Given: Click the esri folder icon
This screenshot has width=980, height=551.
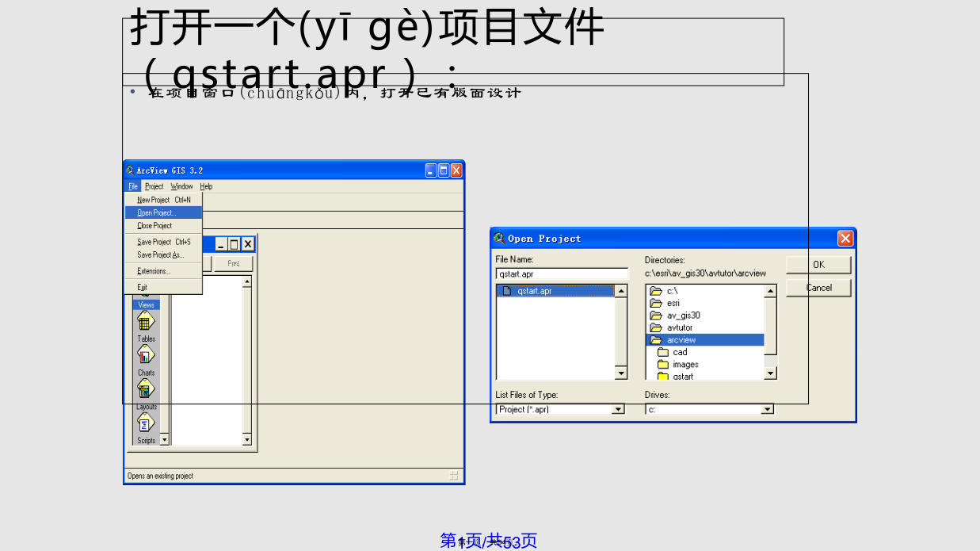Looking at the screenshot, I should pos(656,303).
